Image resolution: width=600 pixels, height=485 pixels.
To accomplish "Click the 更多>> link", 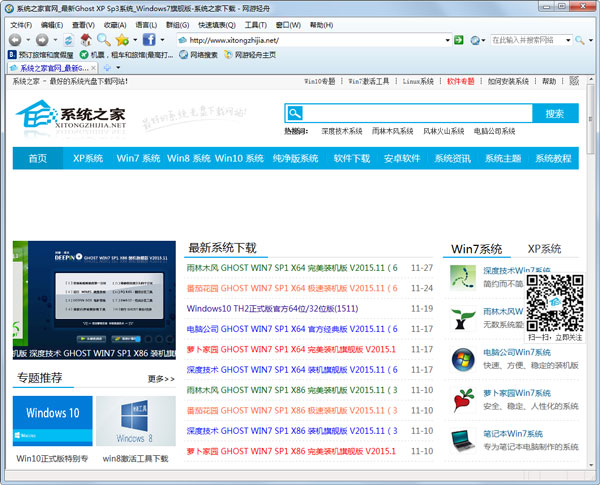I will [x=161, y=379].
